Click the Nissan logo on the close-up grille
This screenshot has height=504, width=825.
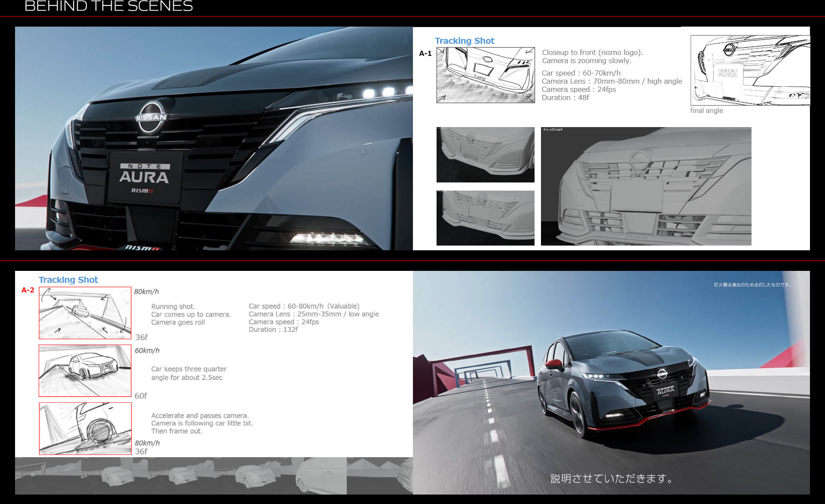tap(151, 117)
